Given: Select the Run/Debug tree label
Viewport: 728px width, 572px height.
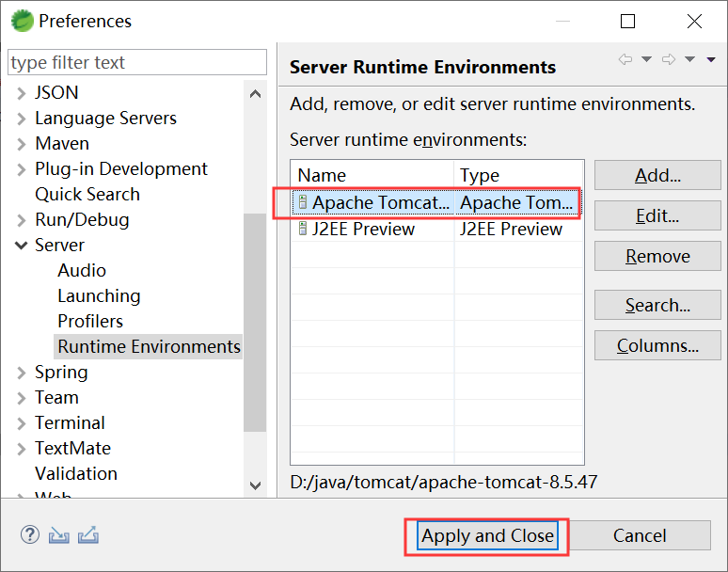Looking at the screenshot, I should tap(82, 219).
